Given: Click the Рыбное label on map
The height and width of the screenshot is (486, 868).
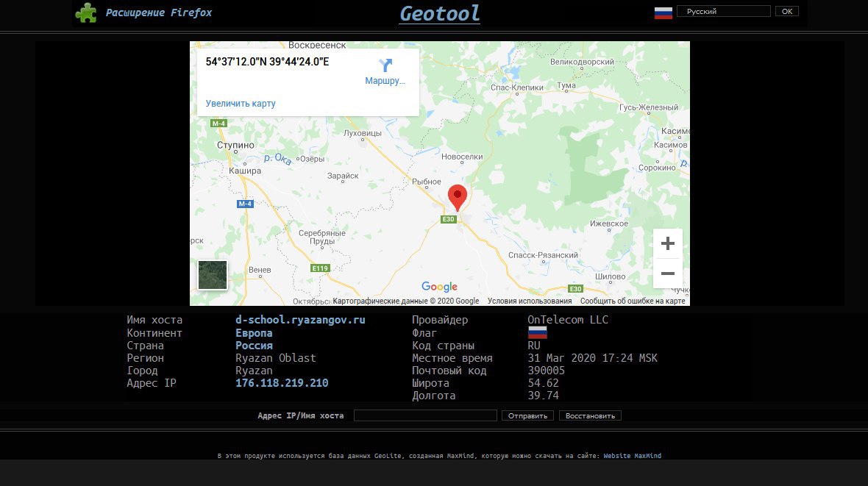Looking at the screenshot, I should (427, 182).
